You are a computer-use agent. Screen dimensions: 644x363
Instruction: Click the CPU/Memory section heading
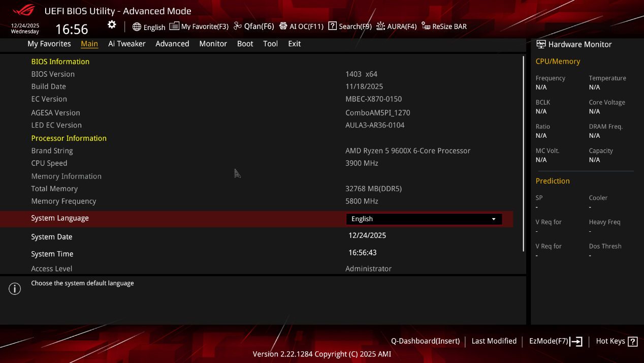click(x=558, y=62)
